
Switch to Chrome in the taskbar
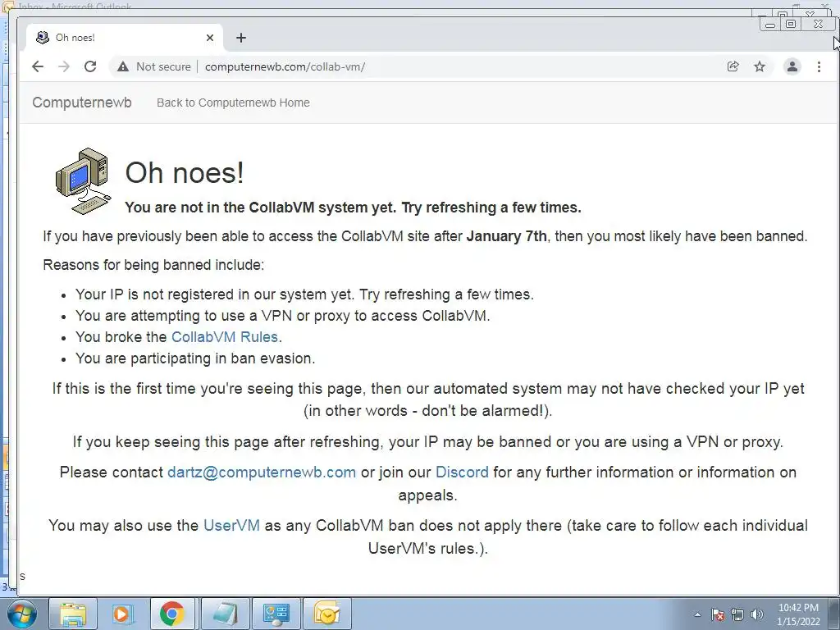pyautogui.click(x=171, y=614)
